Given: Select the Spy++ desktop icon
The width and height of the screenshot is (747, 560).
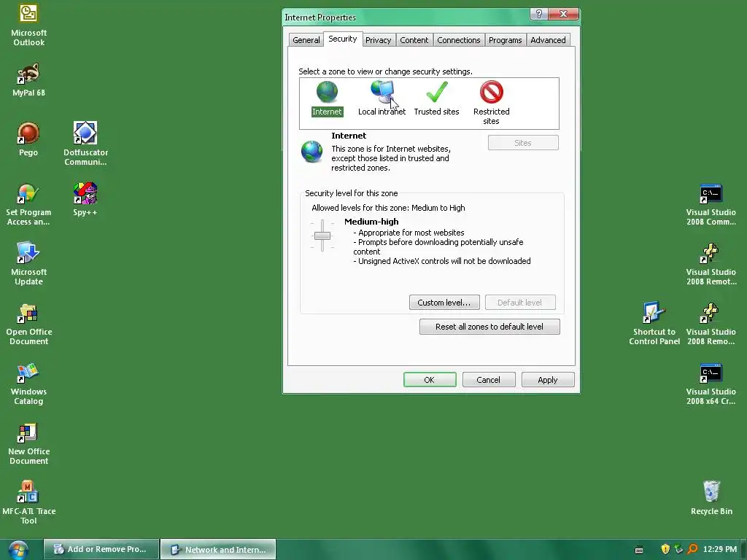Looking at the screenshot, I should tap(85, 199).
